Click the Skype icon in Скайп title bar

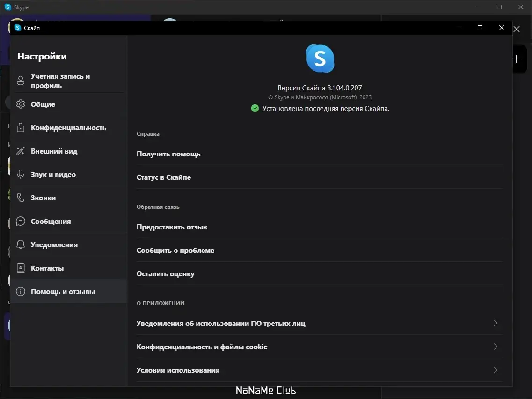click(18, 28)
